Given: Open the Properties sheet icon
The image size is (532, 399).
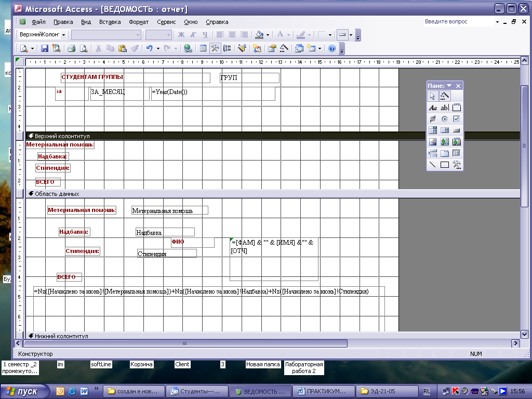Looking at the screenshot, I should click(272, 48).
